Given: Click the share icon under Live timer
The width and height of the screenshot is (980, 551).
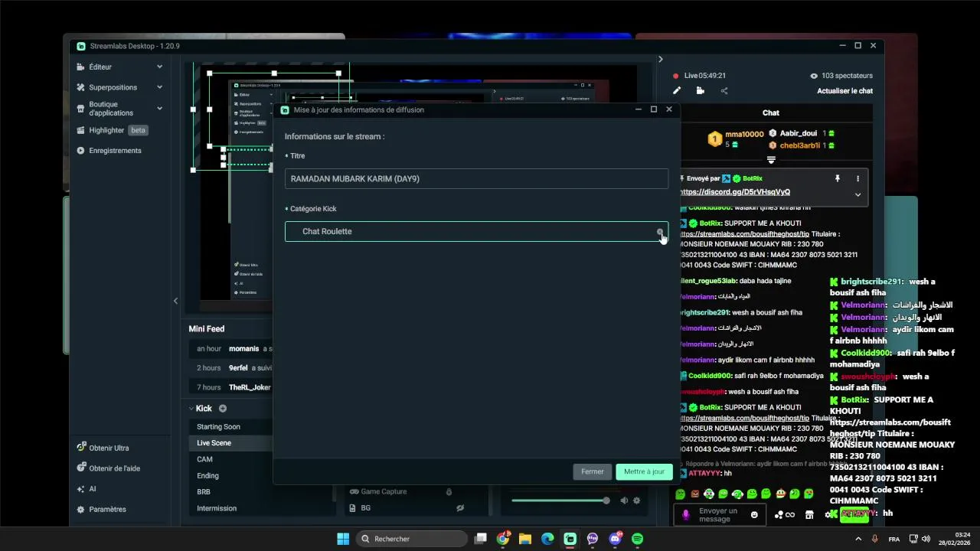Looking at the screenshot, I should click(x=724, y=91).
